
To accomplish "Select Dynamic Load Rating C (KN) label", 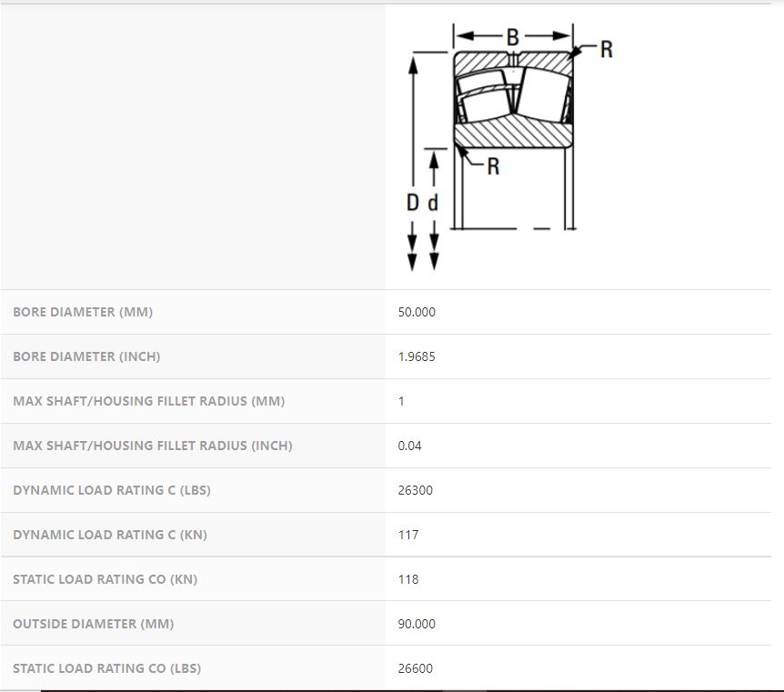I will coord(110,535).
